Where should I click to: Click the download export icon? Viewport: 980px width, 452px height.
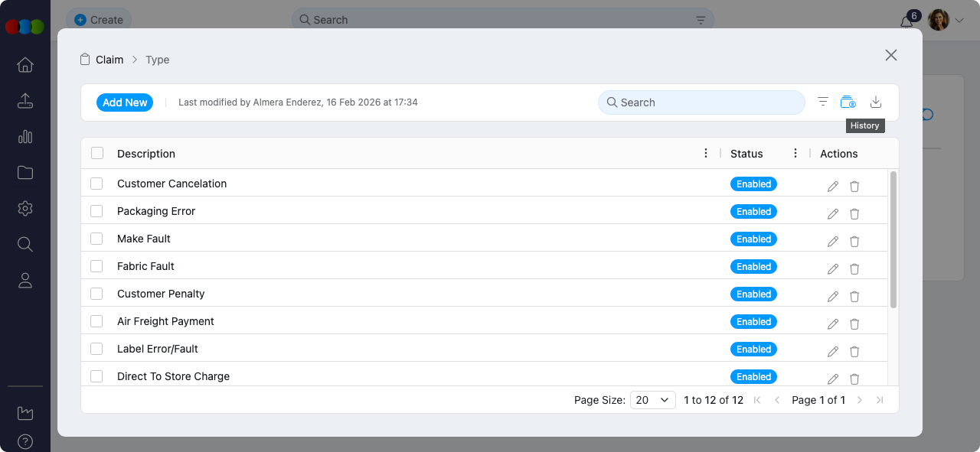click(x=876, y=102)
